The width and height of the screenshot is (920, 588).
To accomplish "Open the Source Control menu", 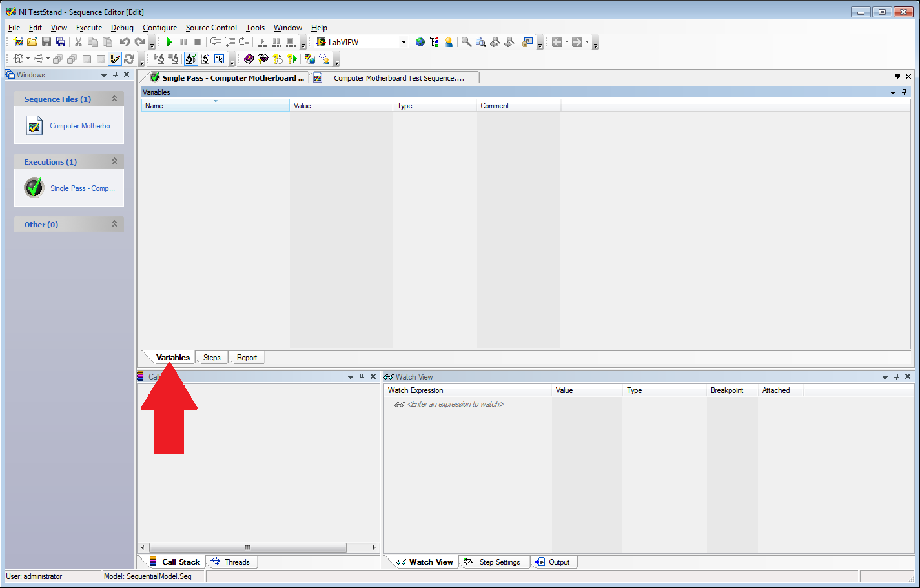I will (211, 28).
